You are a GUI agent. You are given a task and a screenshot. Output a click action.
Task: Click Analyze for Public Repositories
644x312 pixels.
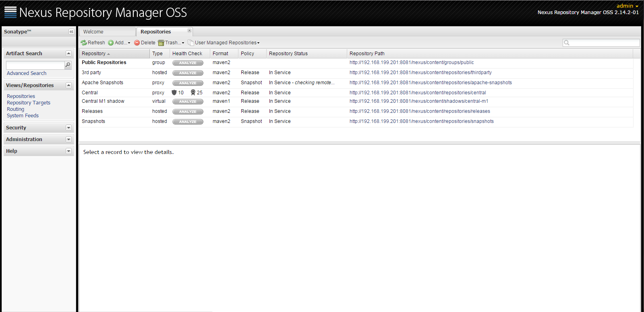[188, 63]
